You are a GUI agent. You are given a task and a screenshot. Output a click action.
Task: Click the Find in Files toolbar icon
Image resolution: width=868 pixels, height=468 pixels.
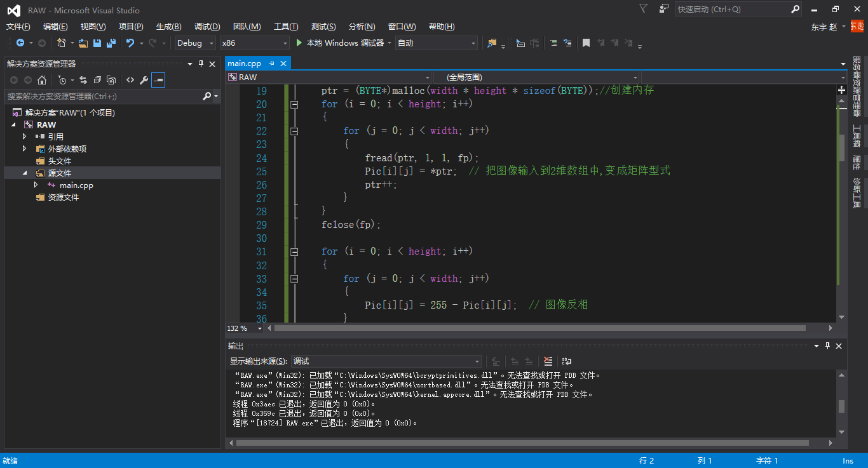point(492,43)
